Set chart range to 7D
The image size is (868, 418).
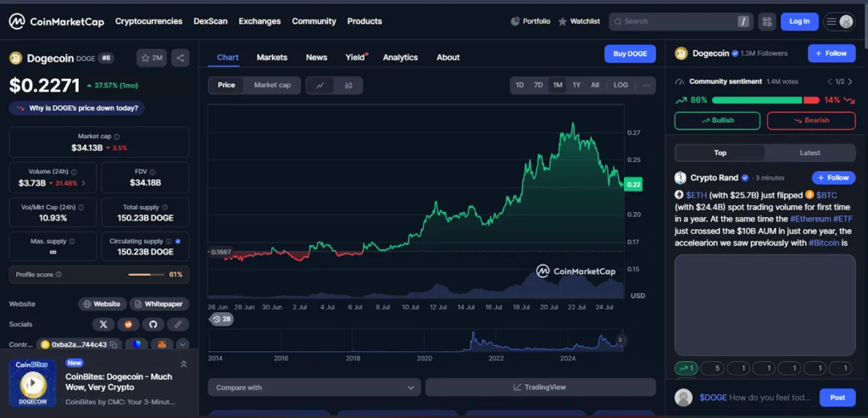[x=538, y=86]
